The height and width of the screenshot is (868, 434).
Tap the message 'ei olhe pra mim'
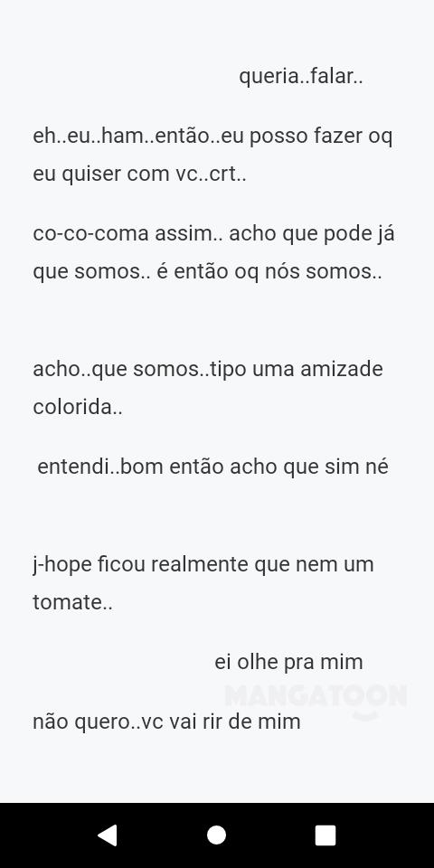click(288, 663)
